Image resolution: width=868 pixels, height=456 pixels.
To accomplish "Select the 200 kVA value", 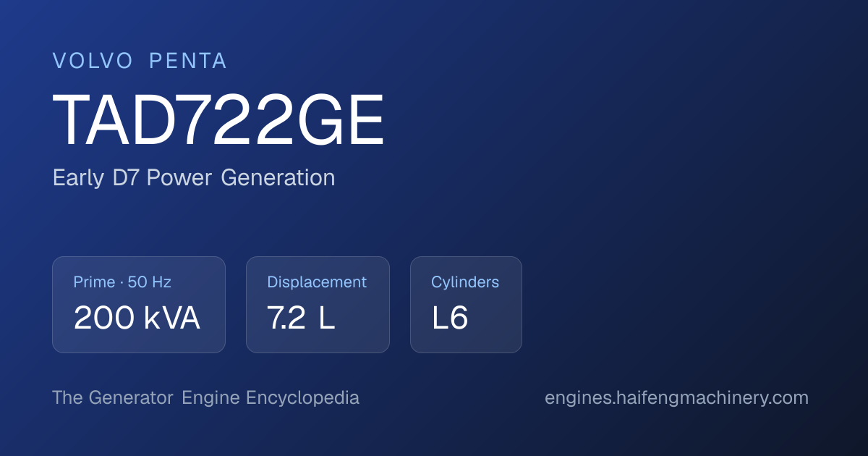I will click(137, 318).
